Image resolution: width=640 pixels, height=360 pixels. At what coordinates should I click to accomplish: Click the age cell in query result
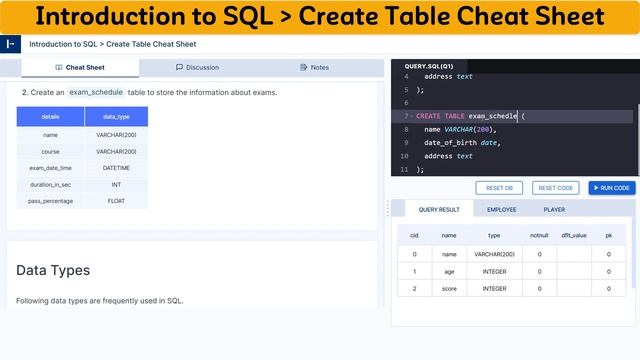pos(449,271)
